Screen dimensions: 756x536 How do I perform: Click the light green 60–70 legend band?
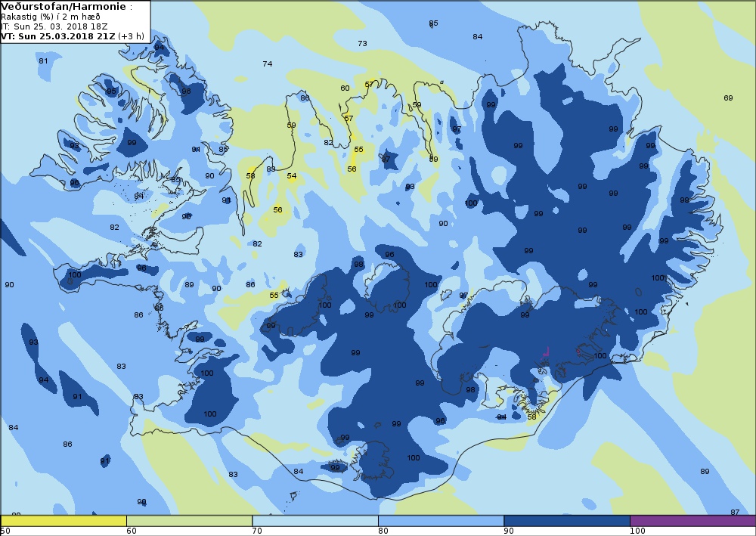click(x=189, y=521)
